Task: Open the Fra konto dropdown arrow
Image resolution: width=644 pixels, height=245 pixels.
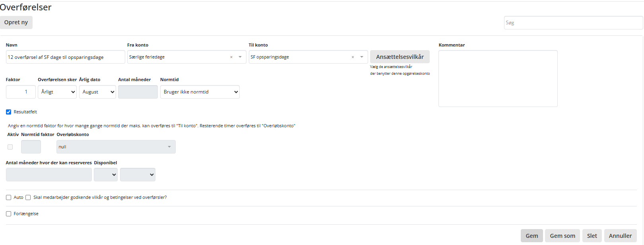Action: point(240,57)
